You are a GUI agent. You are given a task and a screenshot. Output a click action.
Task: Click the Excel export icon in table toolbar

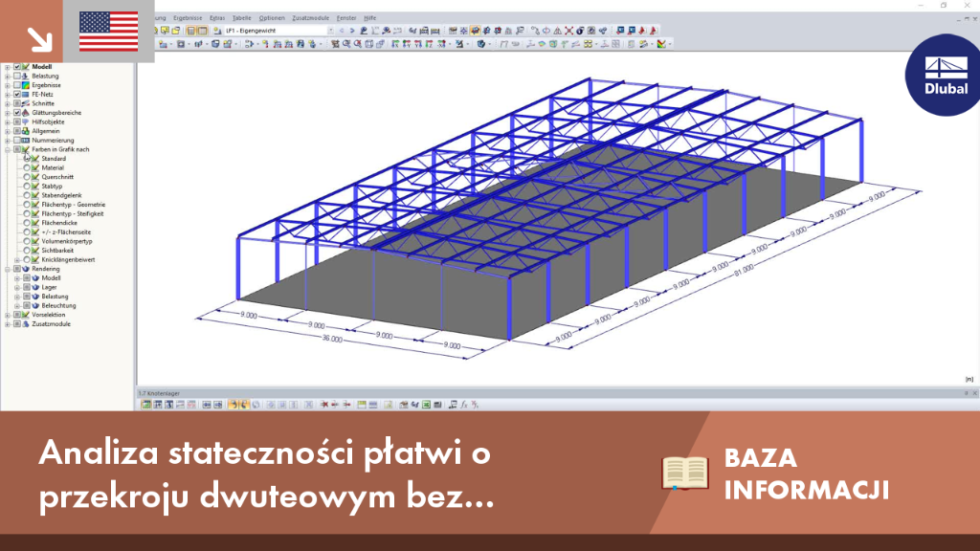point(426,405)
